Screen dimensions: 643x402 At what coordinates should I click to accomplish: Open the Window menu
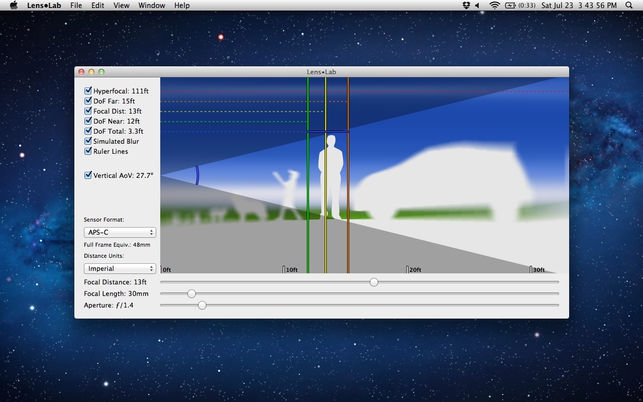coord(152,6)
